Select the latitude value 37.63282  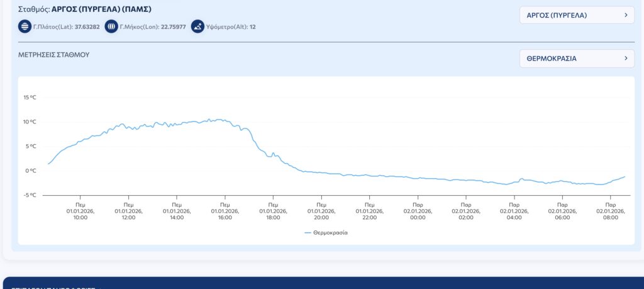pyautogui.click(x=87, y=27)
